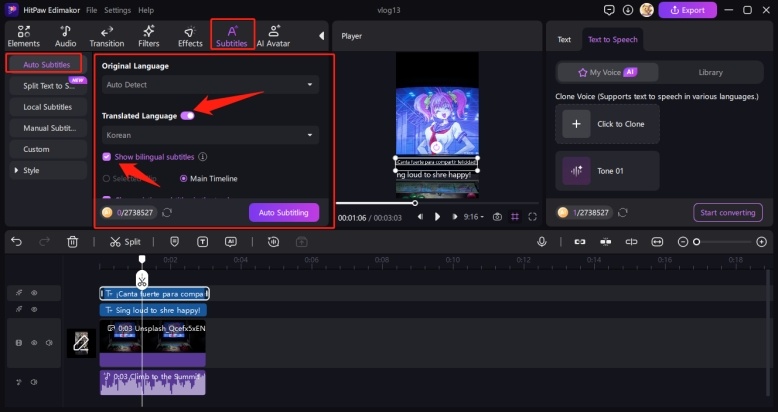Switch to the Text to Speech tab
The height and width of the screenshot is (413, 778).
point(613,39)
